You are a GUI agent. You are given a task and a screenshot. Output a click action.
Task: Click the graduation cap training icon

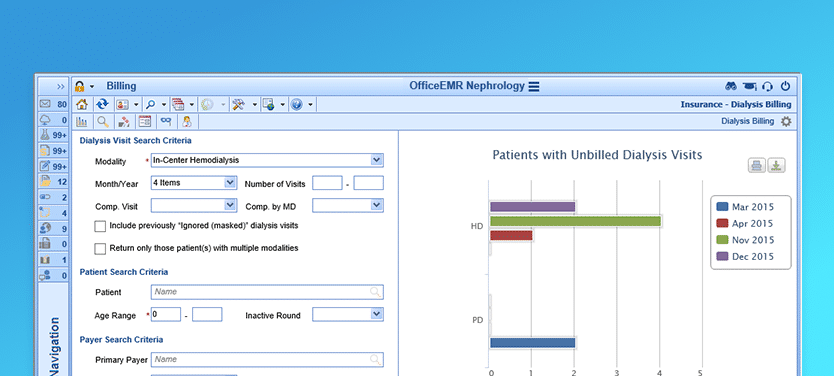click(749, 86)
